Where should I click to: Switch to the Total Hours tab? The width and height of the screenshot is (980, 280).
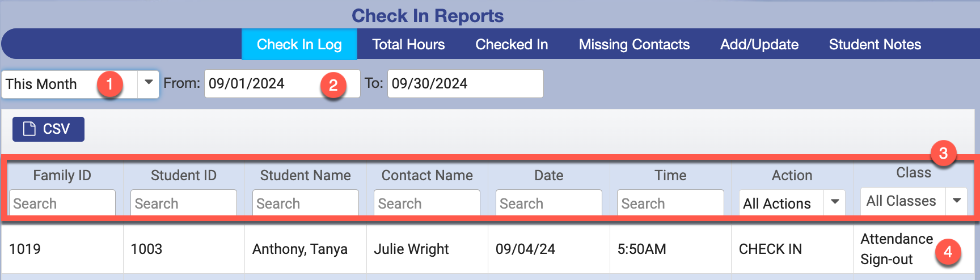coord(408,44)
